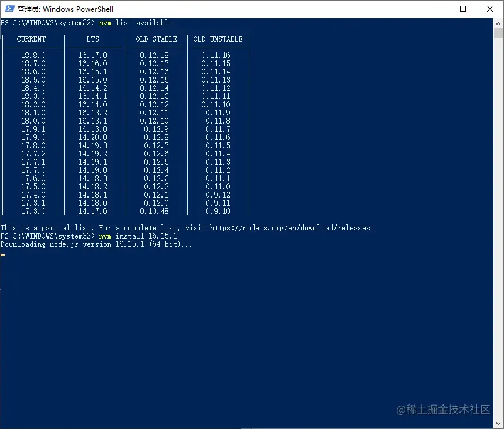Click the 'nvm install 16.15.1' command line
This screenshot has width=504, height=429.
(138, 236)
